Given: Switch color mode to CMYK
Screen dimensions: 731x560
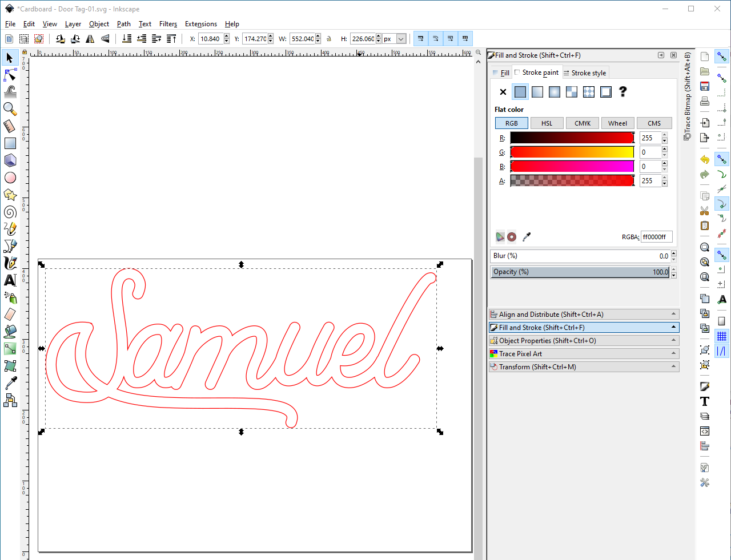Looking at the screenshot, I should coord(583,123).
